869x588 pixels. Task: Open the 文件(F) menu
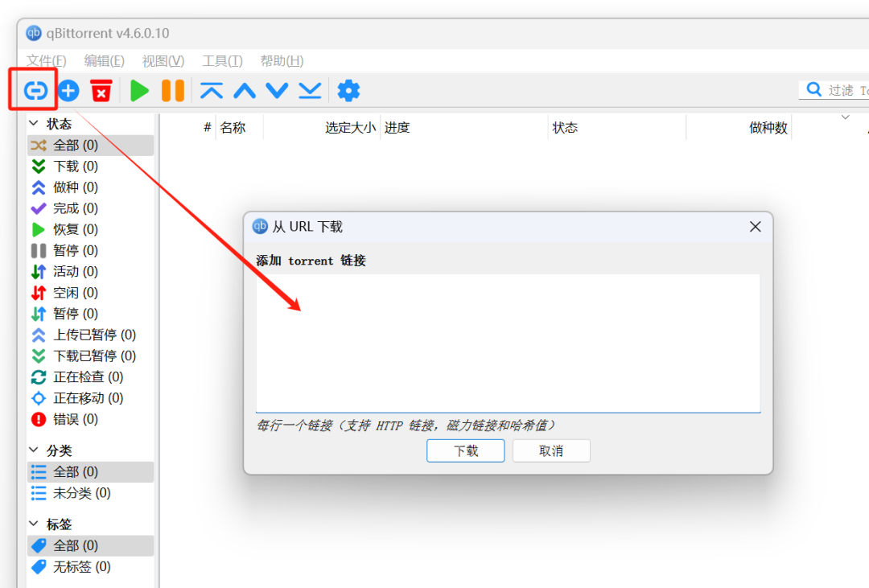point(47,60)
